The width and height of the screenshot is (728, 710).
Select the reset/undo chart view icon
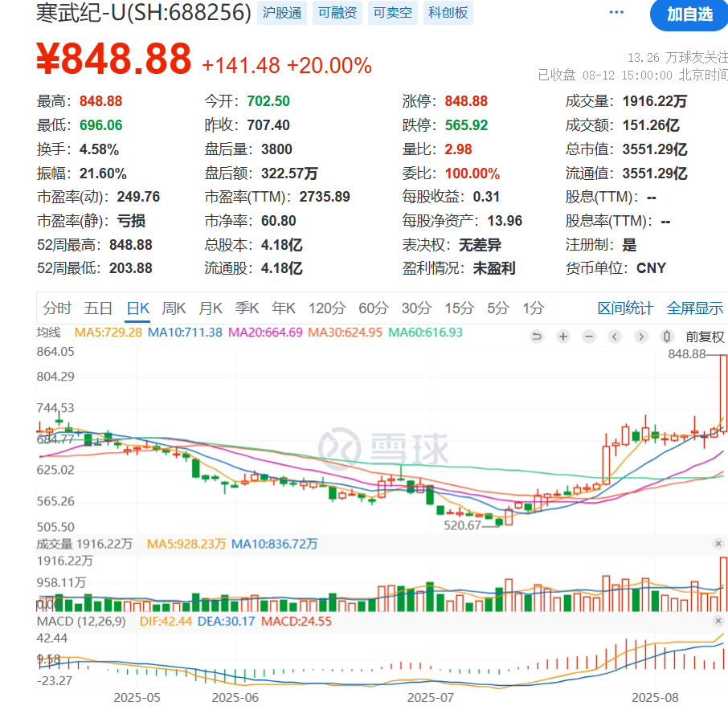537,336
